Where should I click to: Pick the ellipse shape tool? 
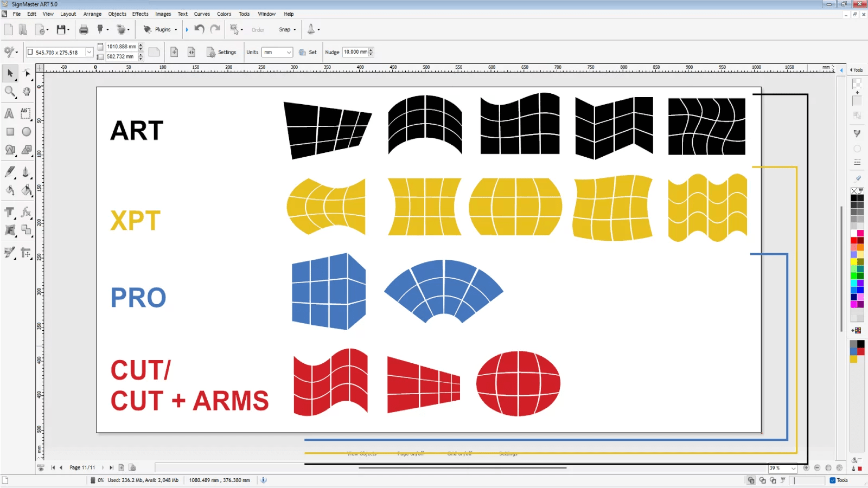tap(26, 132)
